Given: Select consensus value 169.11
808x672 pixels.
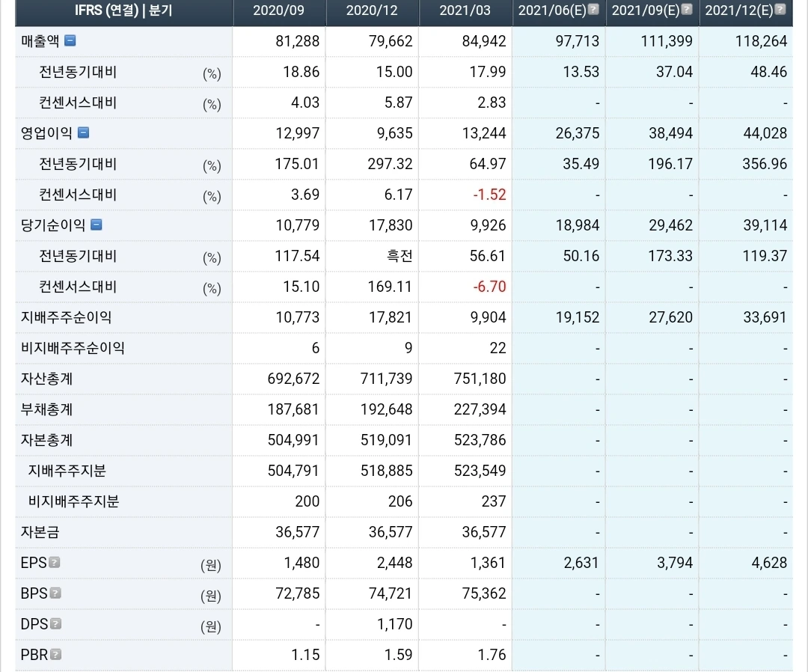Looking at the screenshot, I should (x=390, y=287).
